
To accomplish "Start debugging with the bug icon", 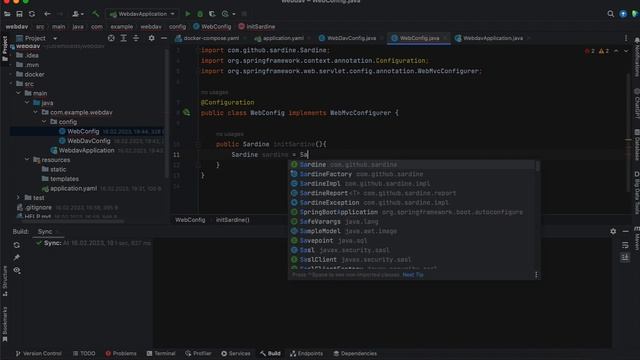I will tap(200, 14).
